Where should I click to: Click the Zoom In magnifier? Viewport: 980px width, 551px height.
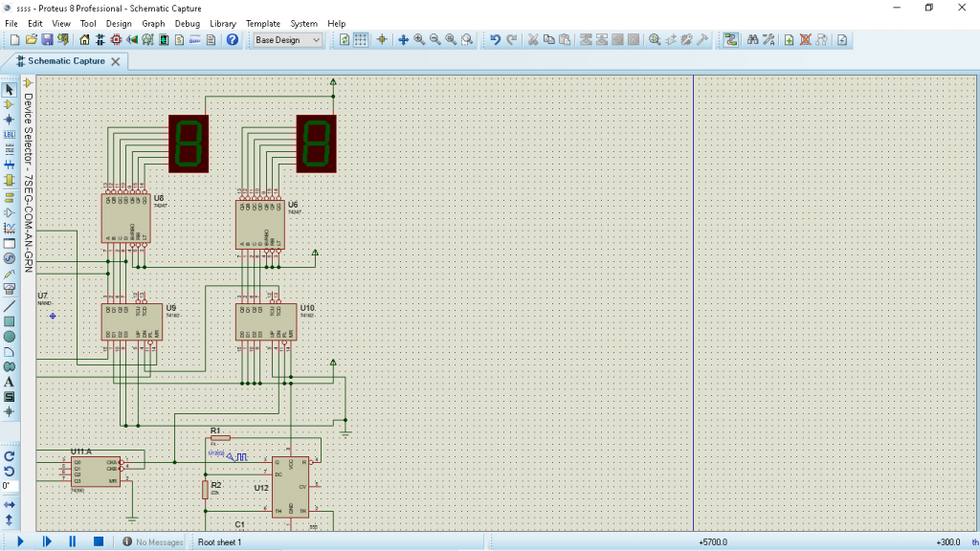click(419, 40)
